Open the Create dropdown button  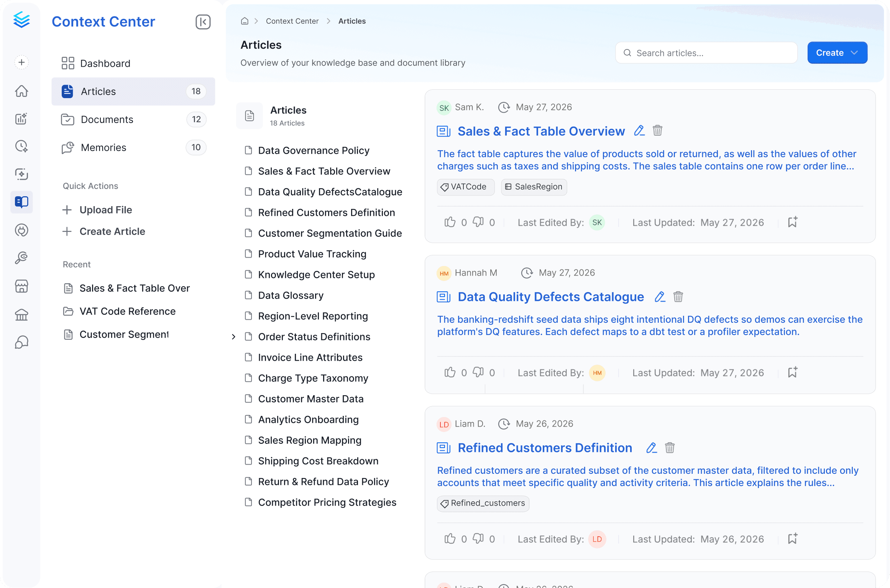coord(837,53)
